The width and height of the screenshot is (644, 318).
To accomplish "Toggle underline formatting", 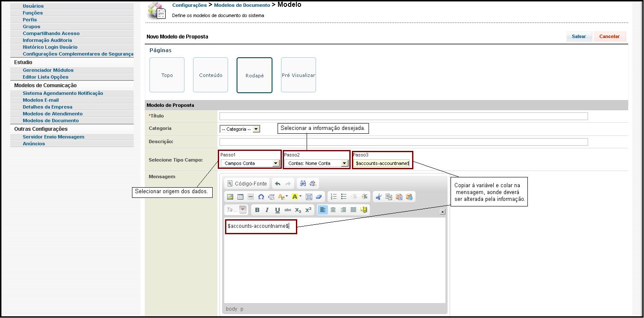I will [278, 209].
